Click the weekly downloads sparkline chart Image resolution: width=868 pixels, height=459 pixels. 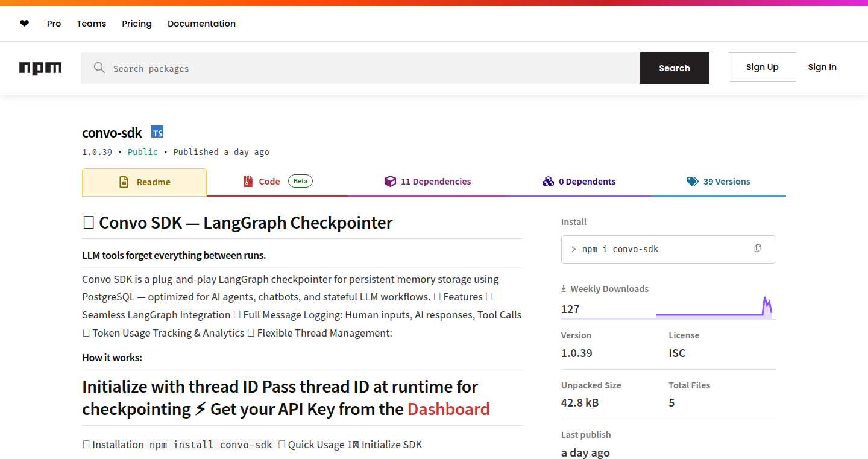pos(714,308)
